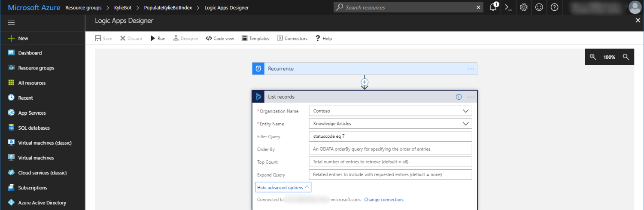Toggle the hamburger sidebar menu
Viewport: 644px width, 210px height.
[11, 23]
